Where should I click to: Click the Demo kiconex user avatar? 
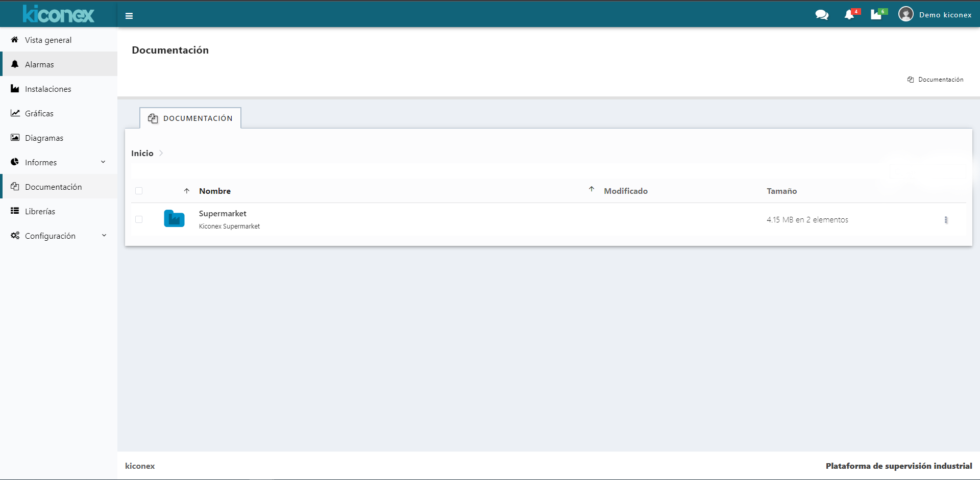tap(906, 14)
